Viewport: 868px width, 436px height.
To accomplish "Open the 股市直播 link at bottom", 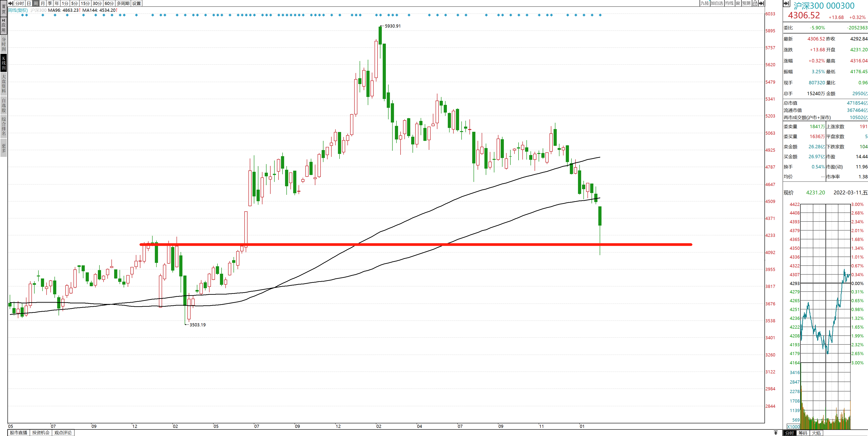I will (x=19, y=433).
